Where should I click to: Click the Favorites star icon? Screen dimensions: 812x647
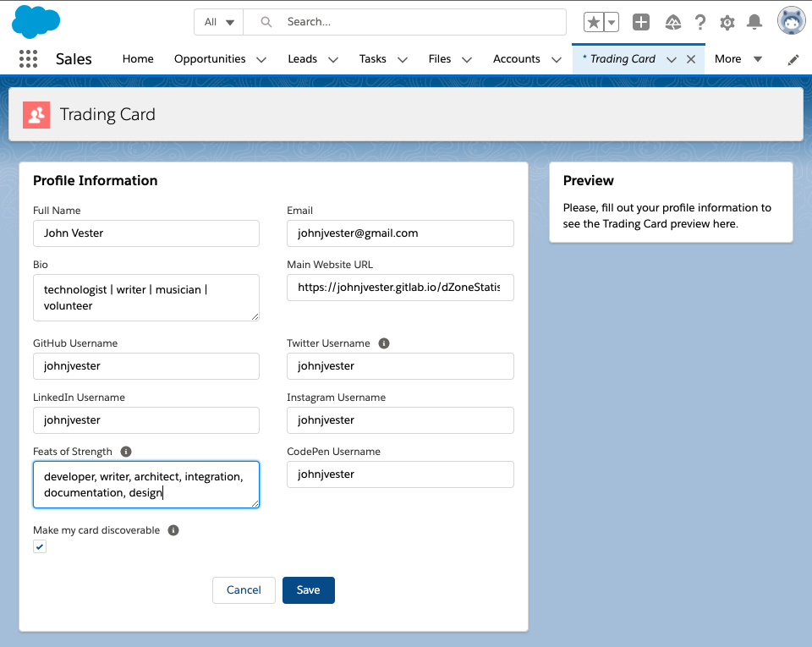point(594,22)
